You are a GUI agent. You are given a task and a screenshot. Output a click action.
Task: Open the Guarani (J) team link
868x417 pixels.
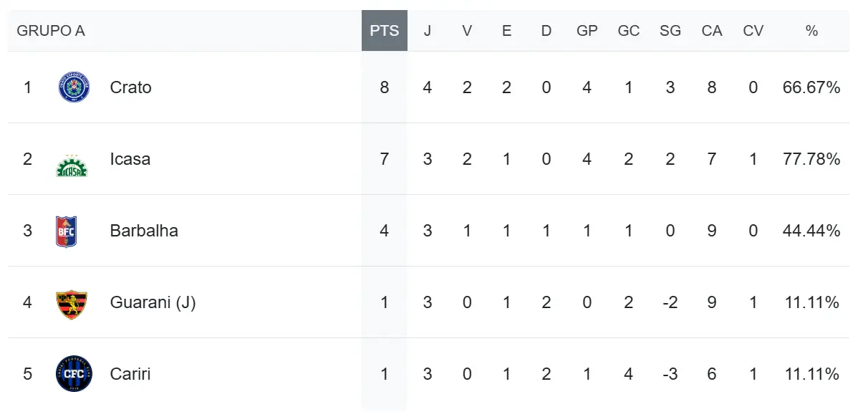(153, 302)
